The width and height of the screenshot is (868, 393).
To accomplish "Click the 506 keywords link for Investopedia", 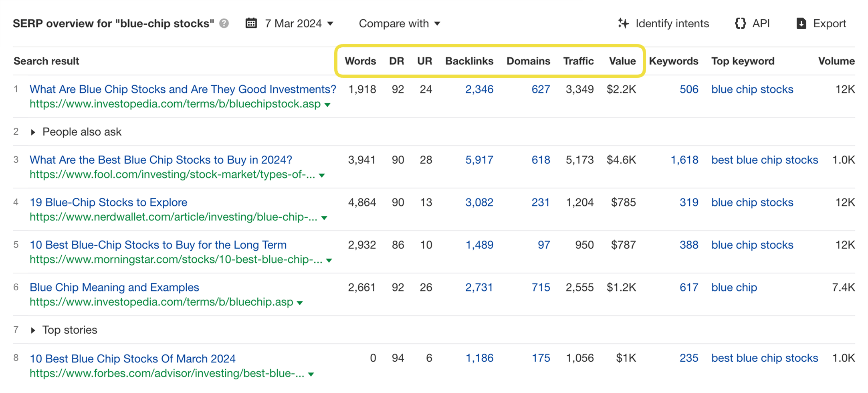I will [x=688, y=89].
